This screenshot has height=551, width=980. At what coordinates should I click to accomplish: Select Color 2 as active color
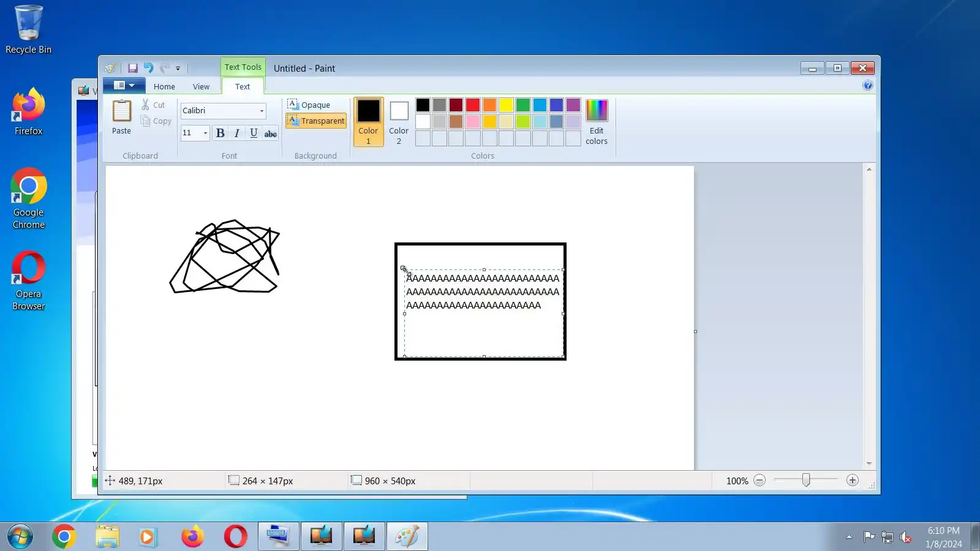tap(399, 122)
